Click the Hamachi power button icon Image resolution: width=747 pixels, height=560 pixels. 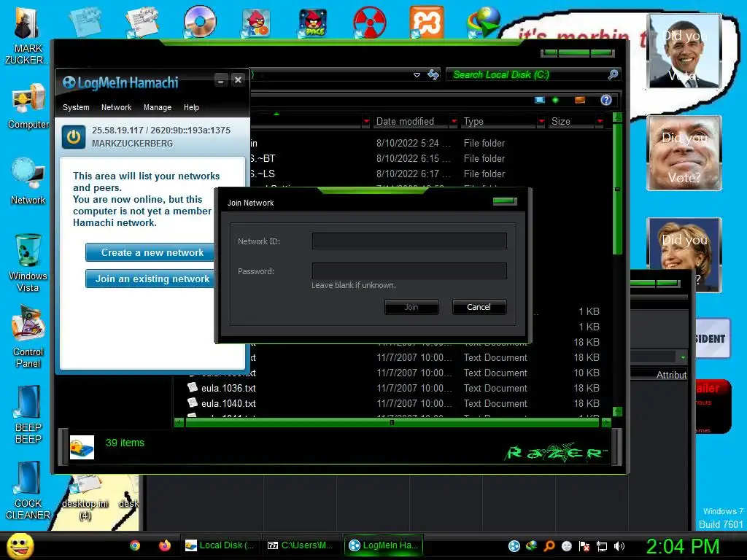coord(74,137)
